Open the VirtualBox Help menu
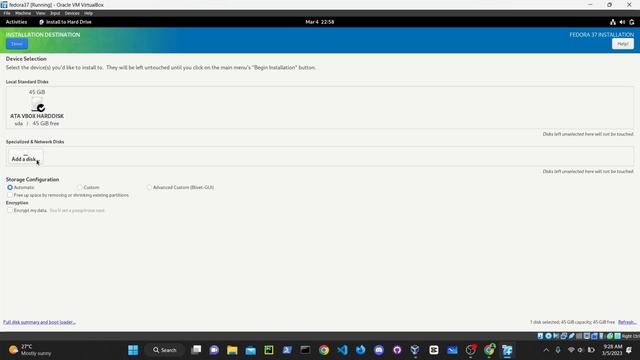This screenshot has width=640, height=360. point(88,13)
